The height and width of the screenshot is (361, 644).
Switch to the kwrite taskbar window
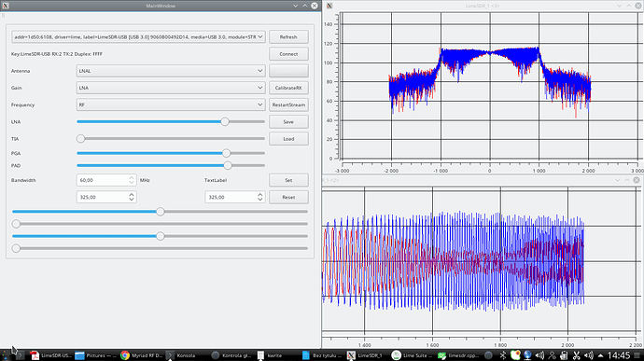[270, 355]
